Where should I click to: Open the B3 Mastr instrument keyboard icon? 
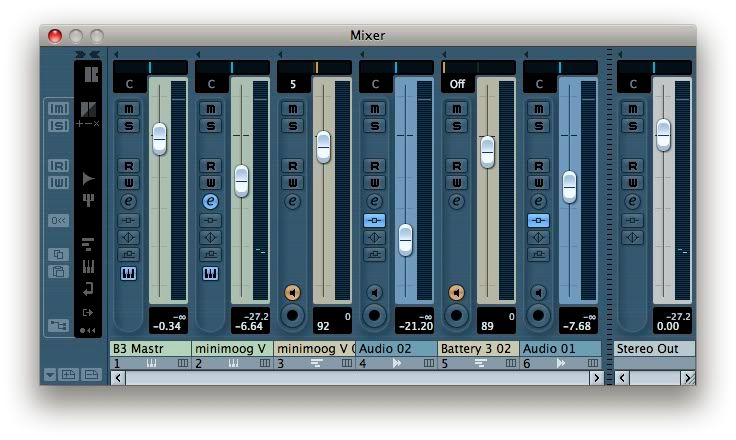point(129,273)
